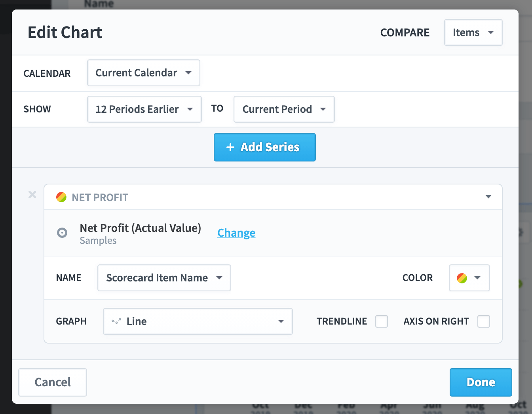This screenshot has width=532, height=414.
Task: Click the plus icon on Add Series button
Action: click(x=230, y=147)
